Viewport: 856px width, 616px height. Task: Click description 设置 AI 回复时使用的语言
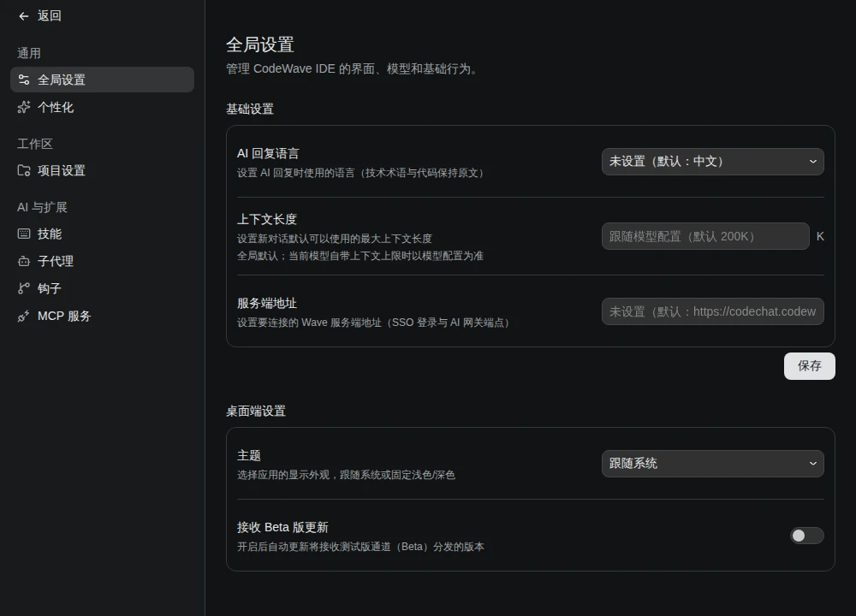pos(361,173)
